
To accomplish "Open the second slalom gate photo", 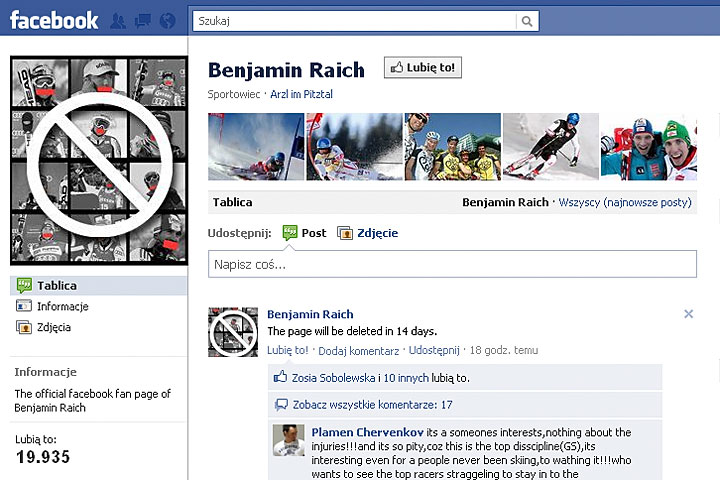I will click(354, 147).
